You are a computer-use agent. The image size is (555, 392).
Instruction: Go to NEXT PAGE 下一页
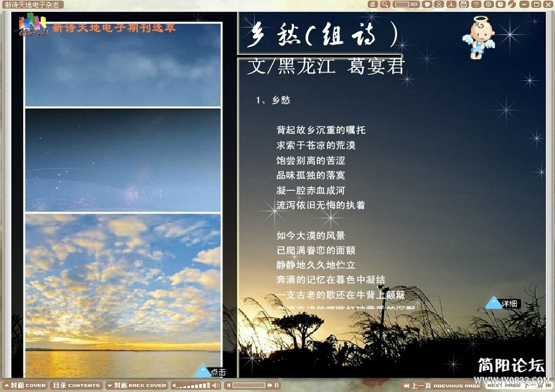pos(519,386)
